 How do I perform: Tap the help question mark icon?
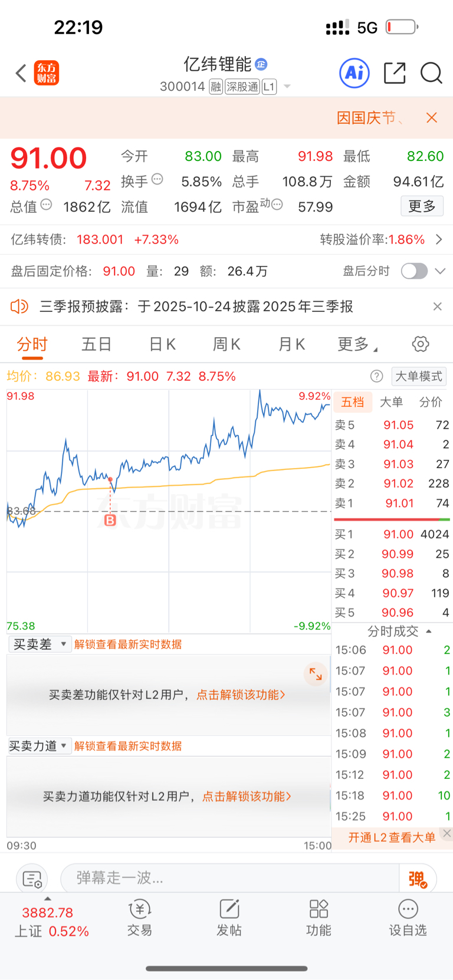tap(376, 376)
